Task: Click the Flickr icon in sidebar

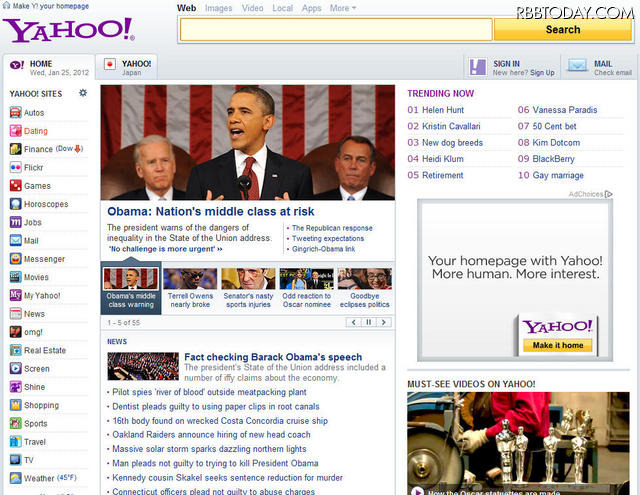Action: point(15,167)
